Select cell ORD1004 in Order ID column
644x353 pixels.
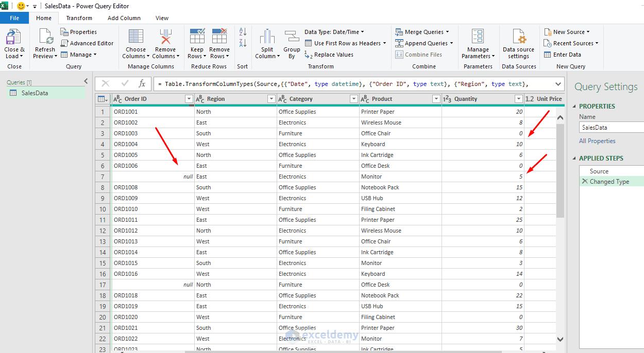[x=153, y=144]
